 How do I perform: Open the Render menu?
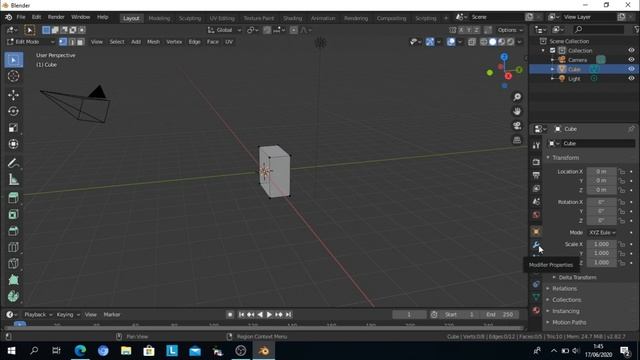[56, 17]
